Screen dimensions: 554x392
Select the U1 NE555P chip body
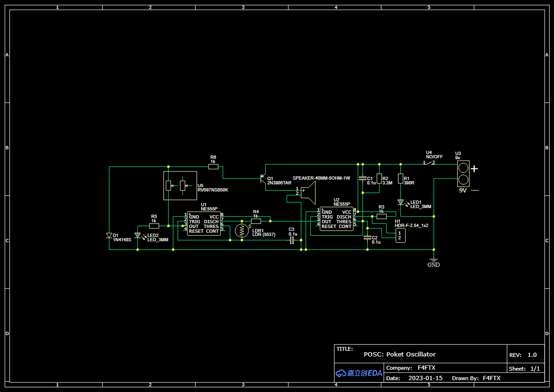(204, 224)
